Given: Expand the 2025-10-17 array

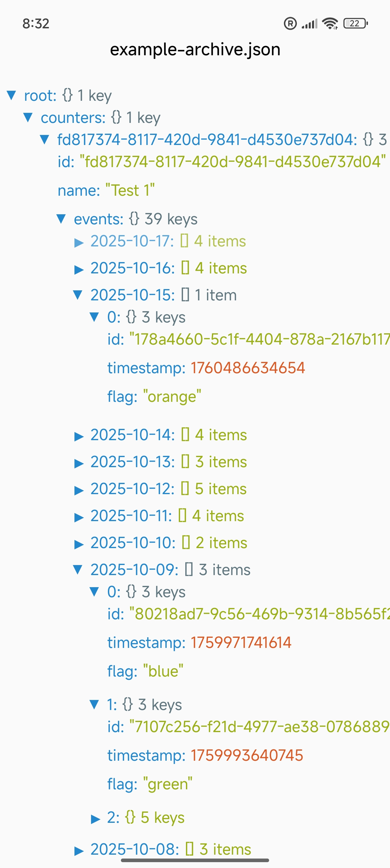Looking at the screenshot, I should point(79,241).
